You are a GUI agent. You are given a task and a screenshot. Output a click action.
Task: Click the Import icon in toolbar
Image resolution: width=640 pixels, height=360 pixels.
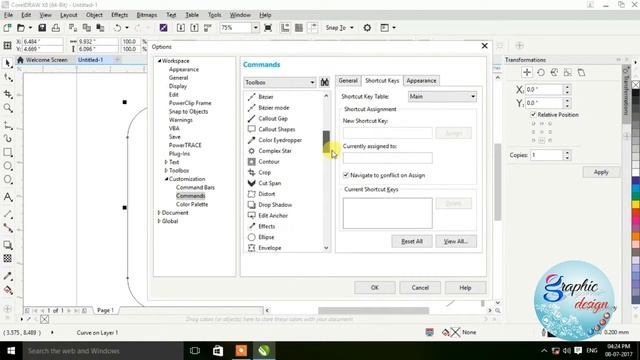point(181,28)
